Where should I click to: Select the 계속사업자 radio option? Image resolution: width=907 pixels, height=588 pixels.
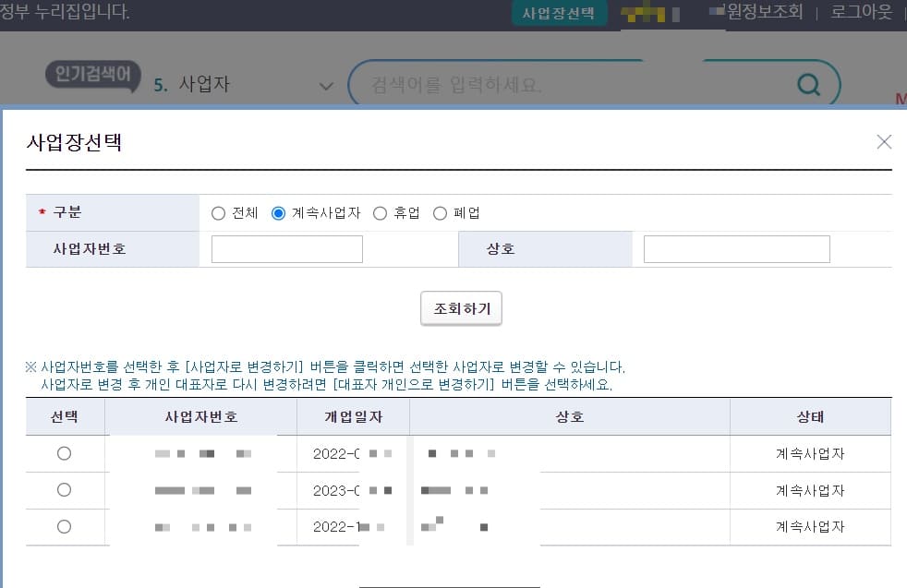278,212
